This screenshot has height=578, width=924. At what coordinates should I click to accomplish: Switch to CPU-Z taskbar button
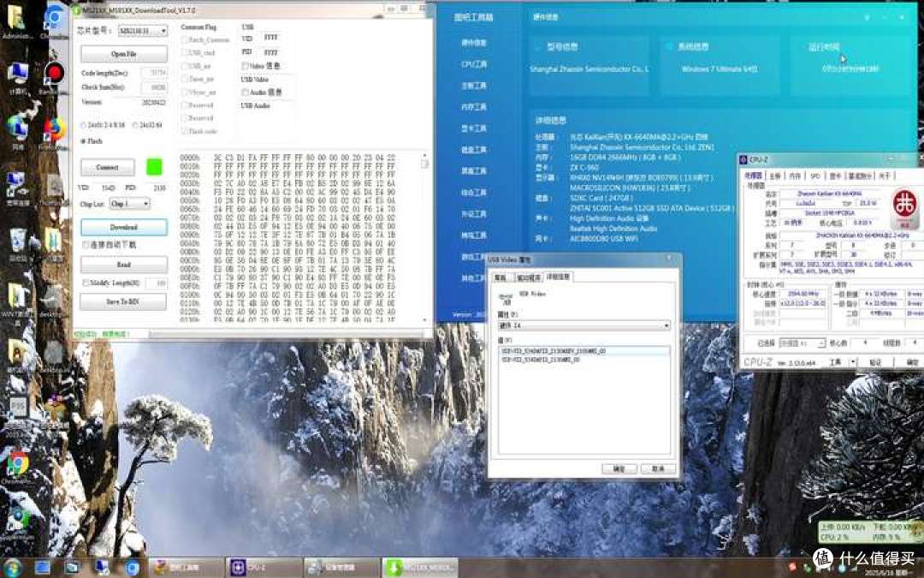(x=264, y=568)
